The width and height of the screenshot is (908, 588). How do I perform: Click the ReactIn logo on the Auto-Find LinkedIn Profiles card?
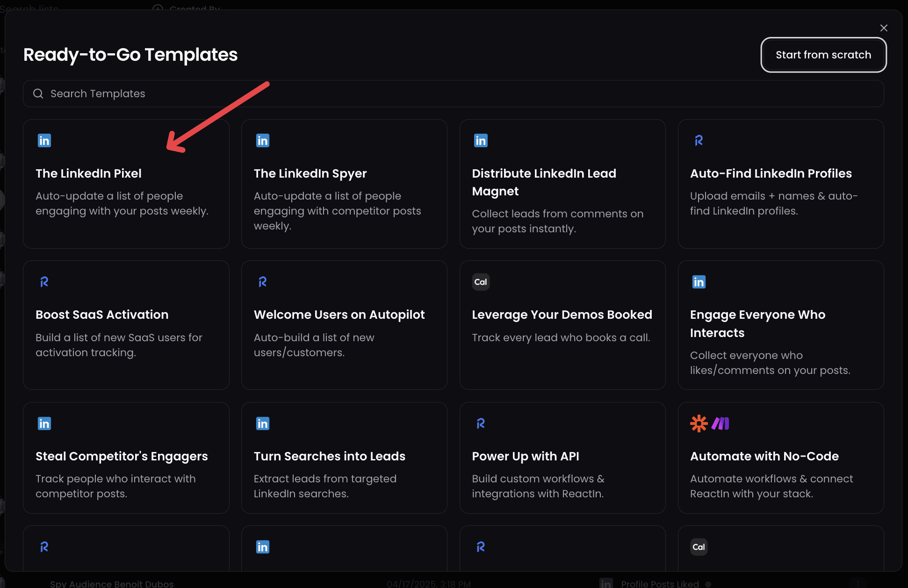[x=699, y=141]
